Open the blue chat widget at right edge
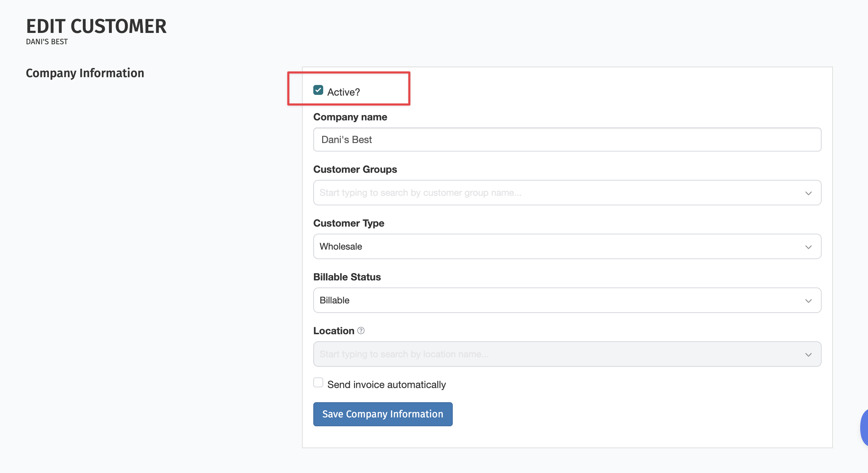The image size is (868, 473). coord(864,427)
